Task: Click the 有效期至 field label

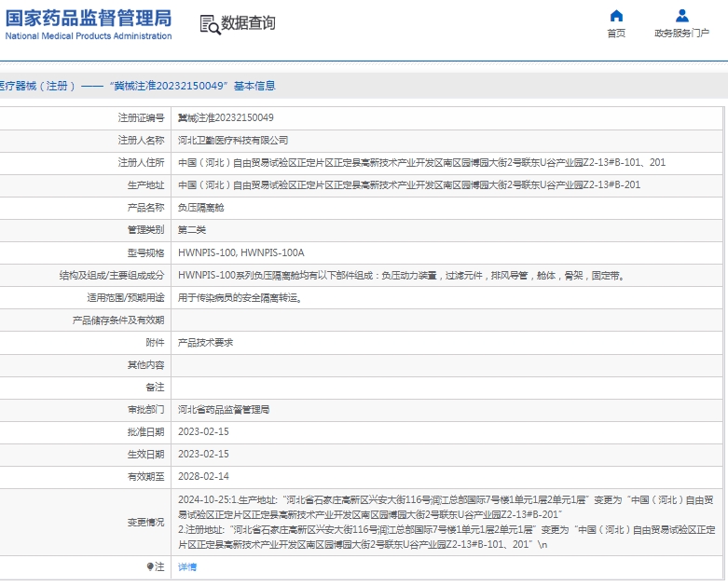Action: click(145, 476)
